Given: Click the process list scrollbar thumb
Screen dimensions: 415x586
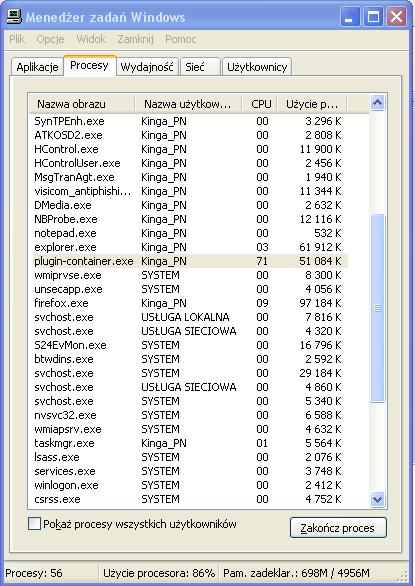Looking at the screenshot, I should click(x=378, y=308).
